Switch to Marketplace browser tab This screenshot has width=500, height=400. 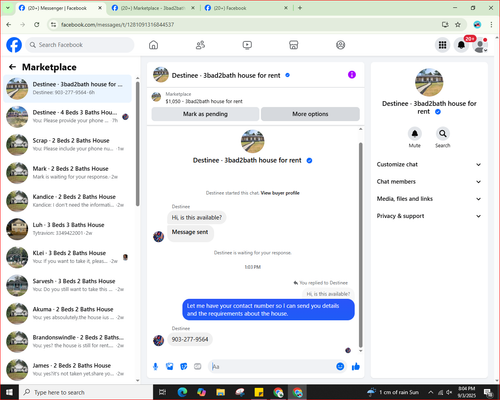pyautogui.click(x=153, y=8)
